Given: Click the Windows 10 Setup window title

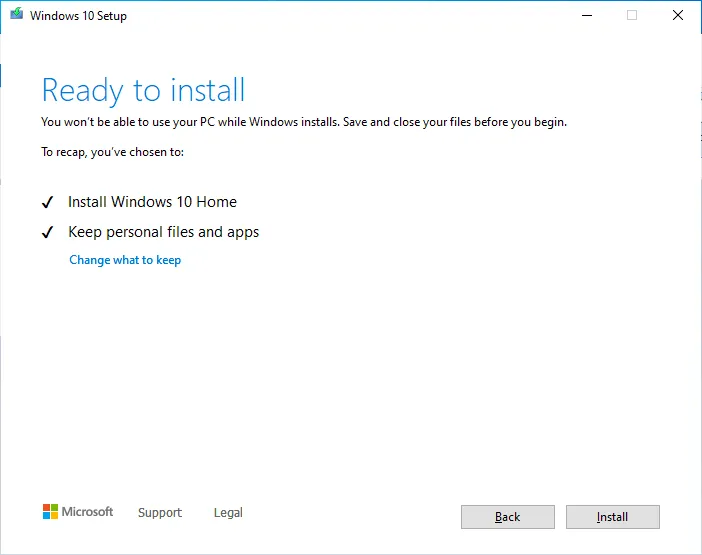Looking at the screenshot, I should pyautogui.click(x=78, y=16).
